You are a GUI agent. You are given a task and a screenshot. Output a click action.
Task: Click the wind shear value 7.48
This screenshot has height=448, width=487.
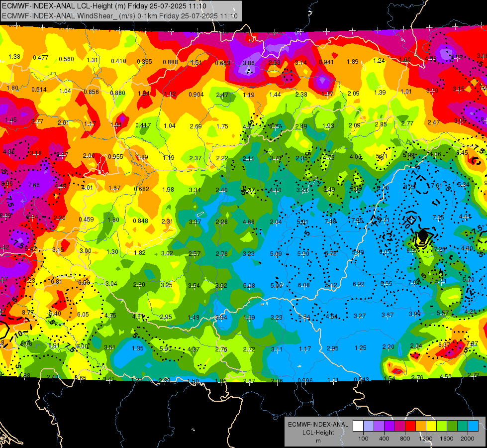click(x=330, y=221)
